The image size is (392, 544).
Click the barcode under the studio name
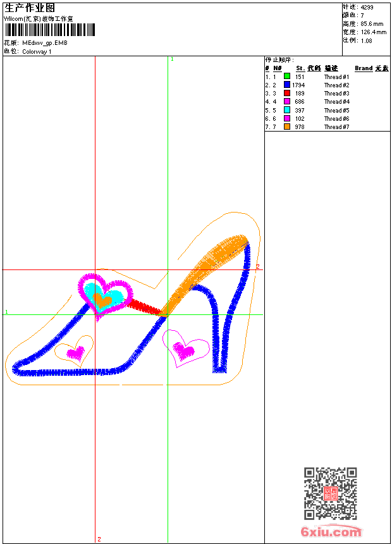49,30
